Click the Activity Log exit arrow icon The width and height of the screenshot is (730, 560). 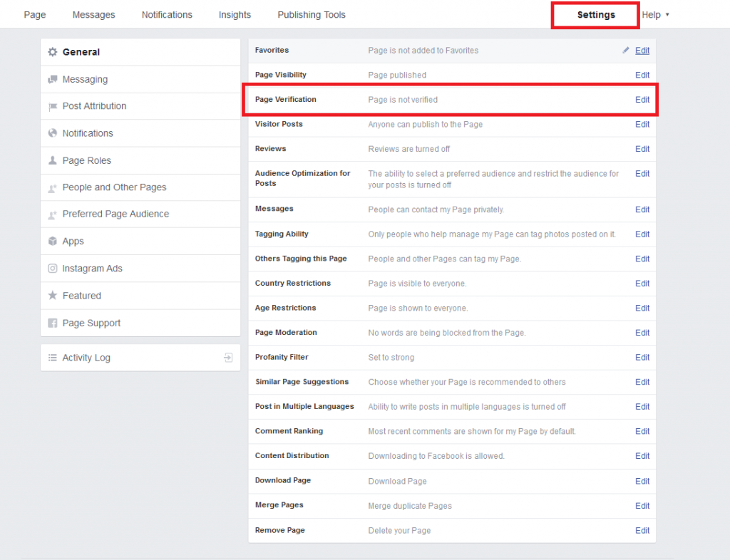(228, 358)
